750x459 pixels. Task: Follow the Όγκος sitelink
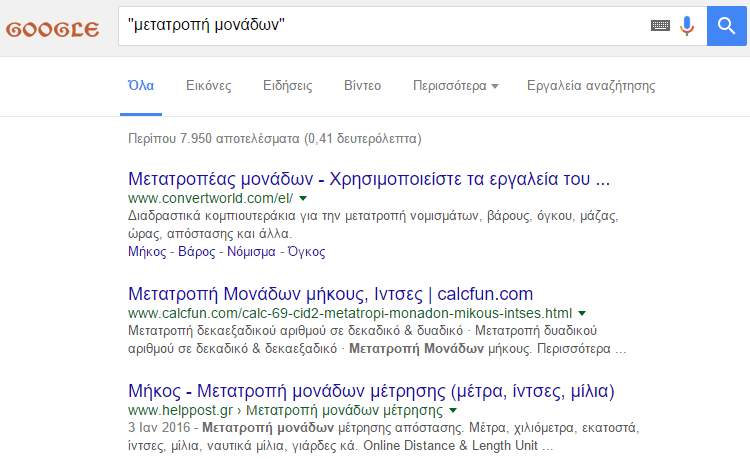click(x=306, y=251)
